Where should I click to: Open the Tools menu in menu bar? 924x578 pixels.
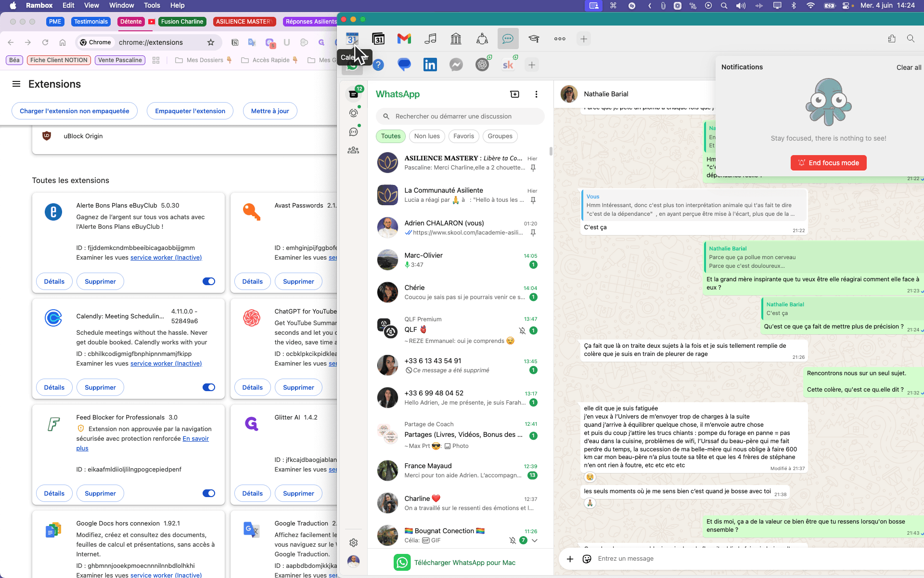coord(152,6)
